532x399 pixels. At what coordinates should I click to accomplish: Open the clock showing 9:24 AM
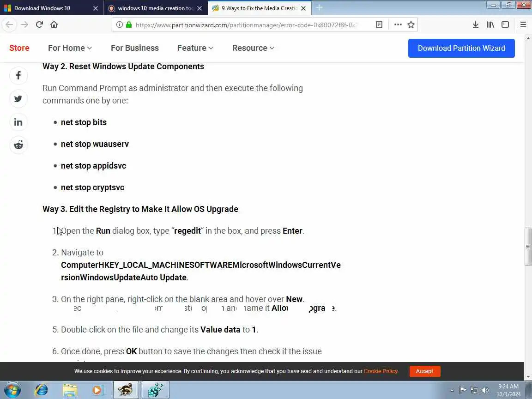click(508, 390)
